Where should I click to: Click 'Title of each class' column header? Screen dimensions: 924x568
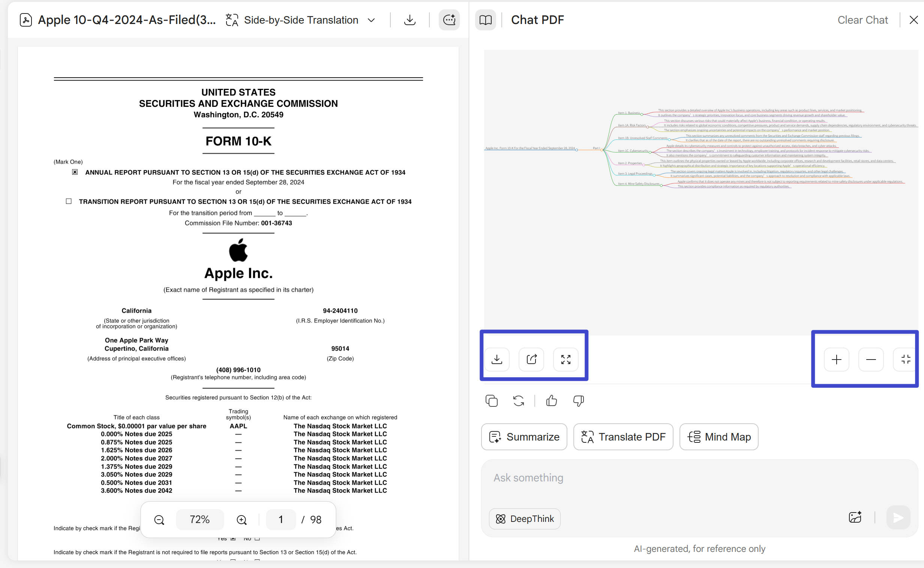(136, 417)
